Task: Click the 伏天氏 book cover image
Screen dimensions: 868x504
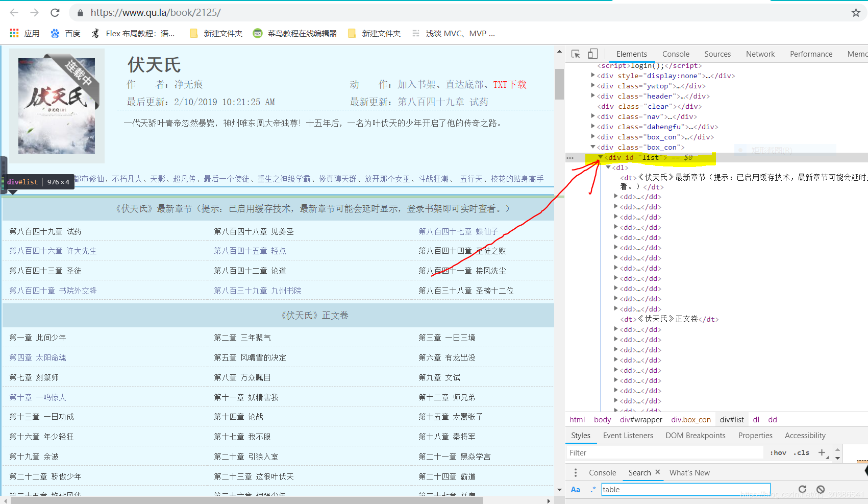Action: 57,106
